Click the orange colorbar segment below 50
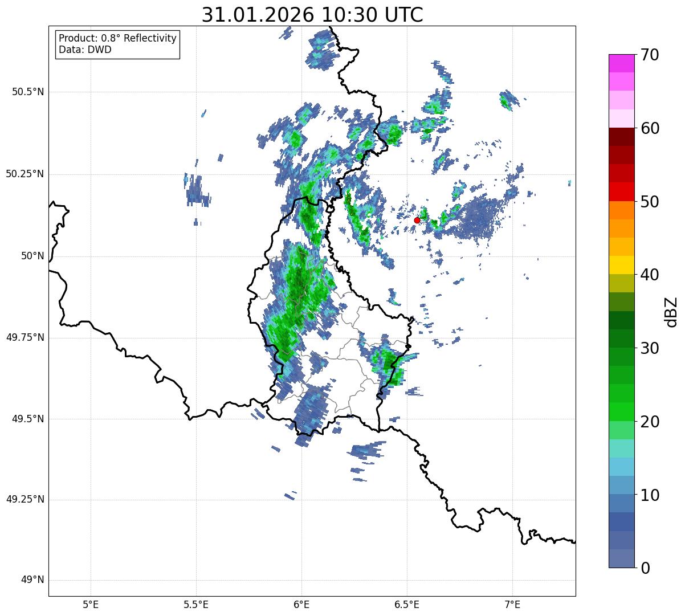This screenshot has width=685, height=616. tap(622, 210)
